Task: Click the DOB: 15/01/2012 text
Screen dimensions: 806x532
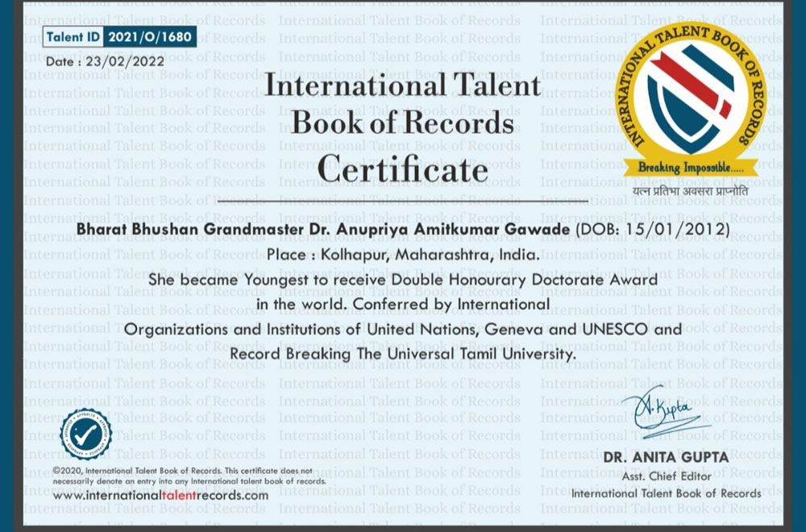Action: (652, 229)
